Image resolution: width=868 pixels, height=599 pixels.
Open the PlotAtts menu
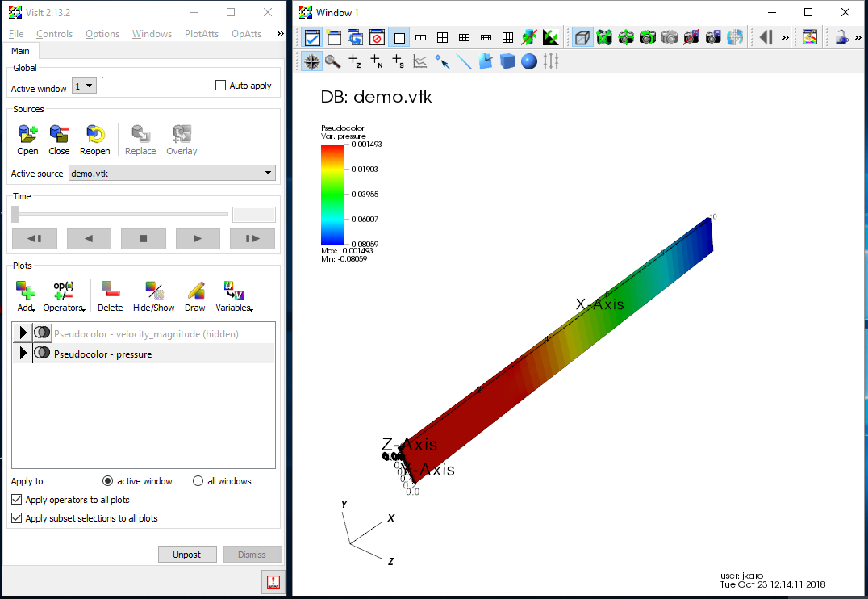pos(202,34)
